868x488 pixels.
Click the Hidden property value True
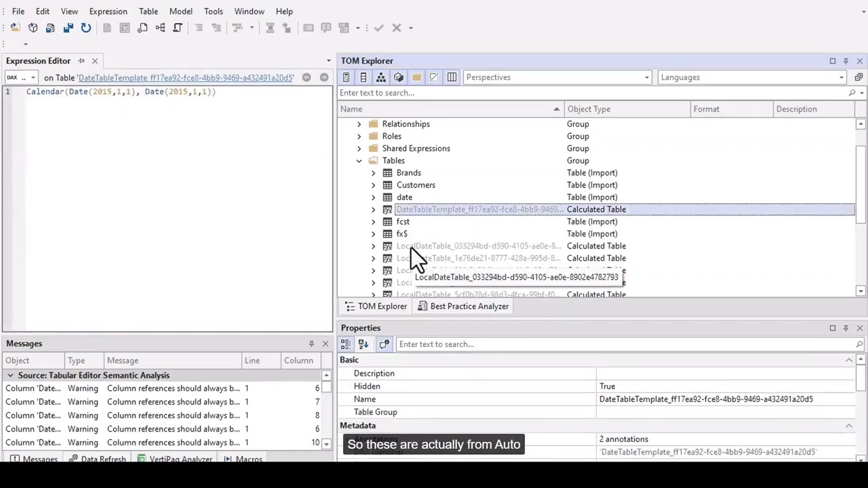point(726,386)
